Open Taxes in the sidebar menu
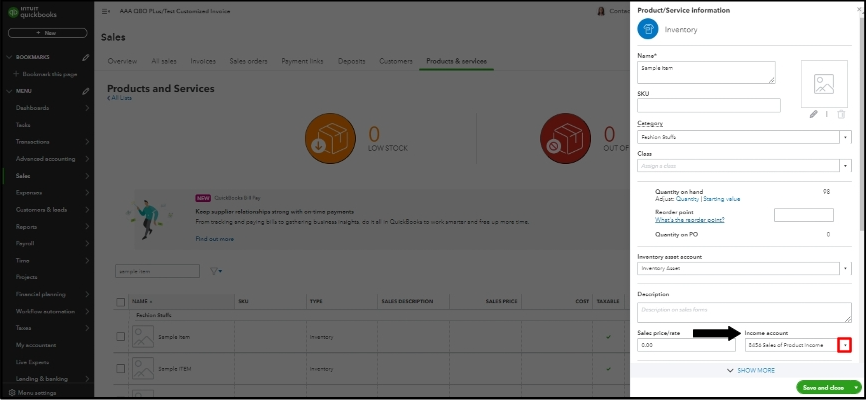The image size is (866, 400). tap(23, 328)
